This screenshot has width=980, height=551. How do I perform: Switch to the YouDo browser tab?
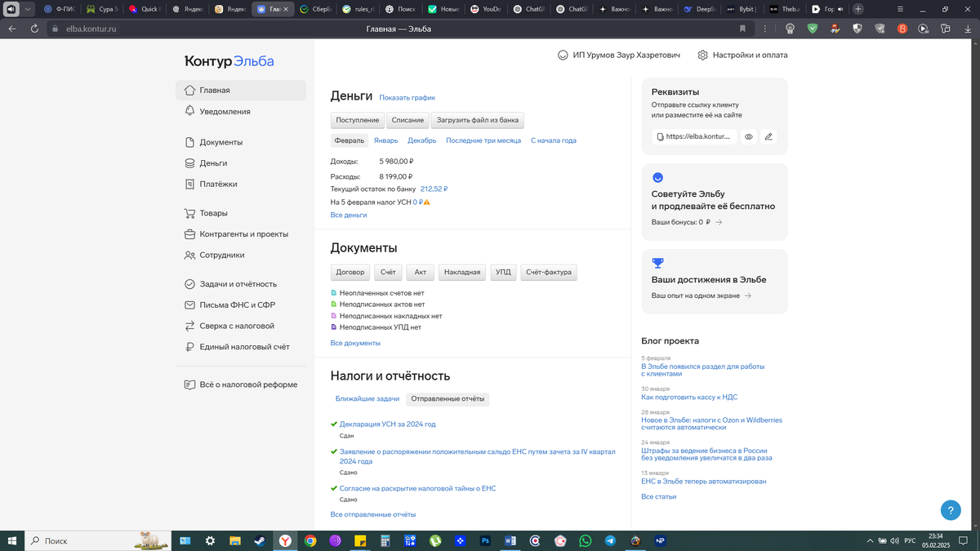point(487,9)
